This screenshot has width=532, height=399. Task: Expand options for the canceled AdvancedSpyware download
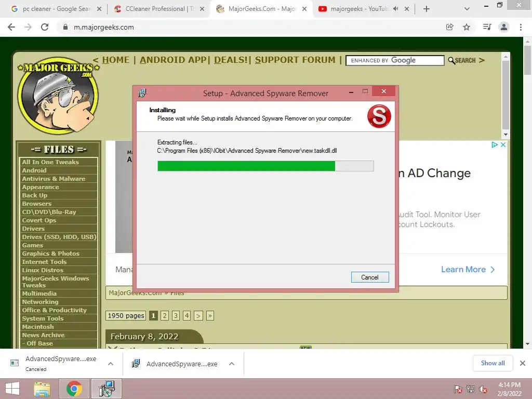[111, 364]
